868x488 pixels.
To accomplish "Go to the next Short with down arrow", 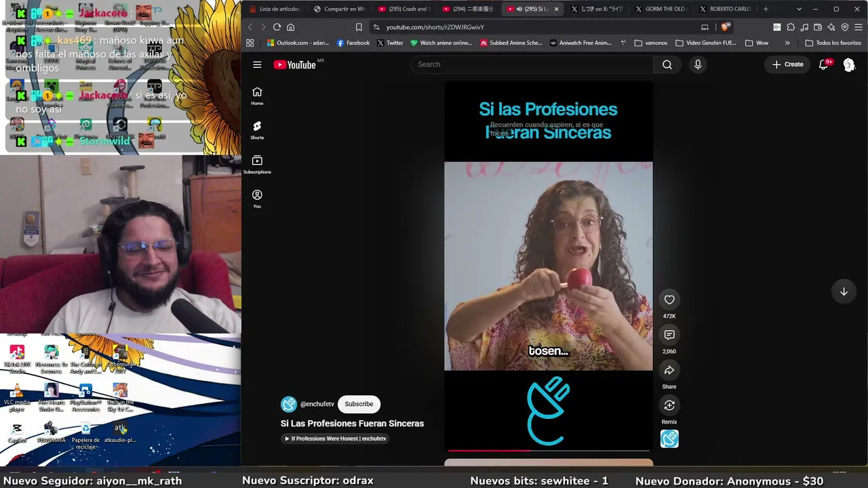I will (x=844, y=291).
